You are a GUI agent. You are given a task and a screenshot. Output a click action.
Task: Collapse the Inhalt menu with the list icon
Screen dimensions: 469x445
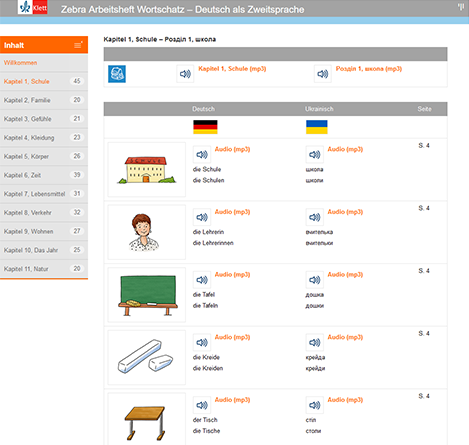point(78,45)
